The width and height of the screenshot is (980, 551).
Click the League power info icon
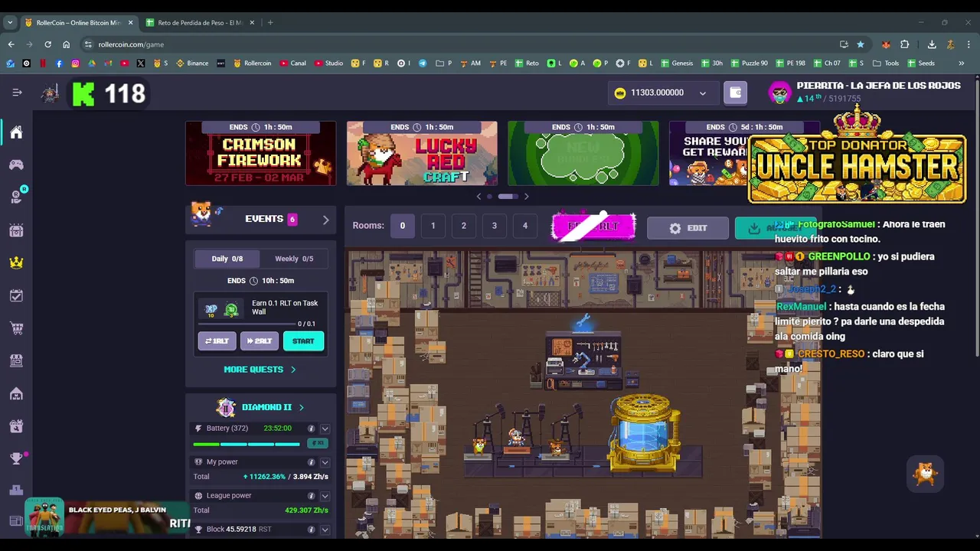click(x=311, y=496)
